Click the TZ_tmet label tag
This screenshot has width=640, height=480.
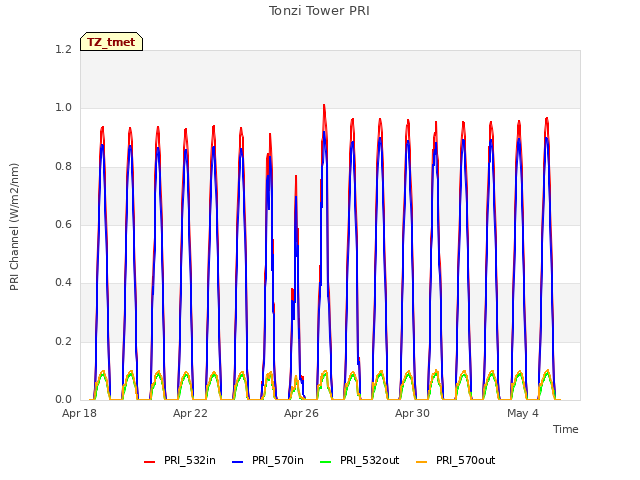tap(111, 42)
